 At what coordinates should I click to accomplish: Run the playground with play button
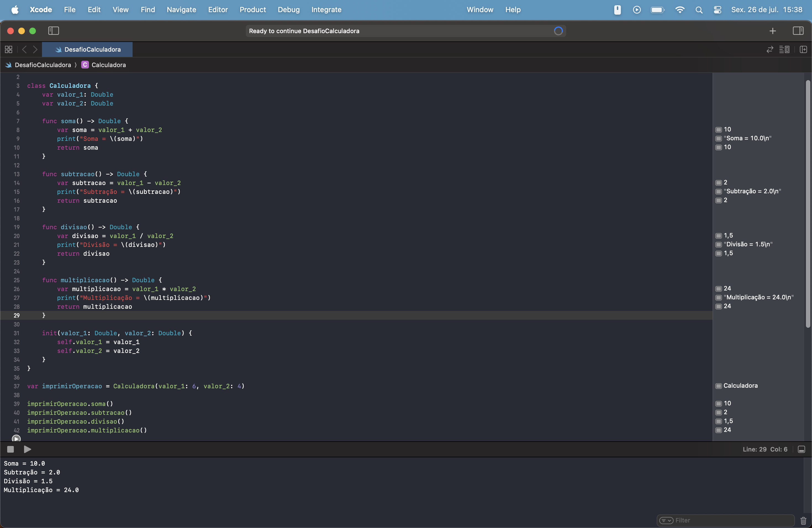click(x=28, y=449)
